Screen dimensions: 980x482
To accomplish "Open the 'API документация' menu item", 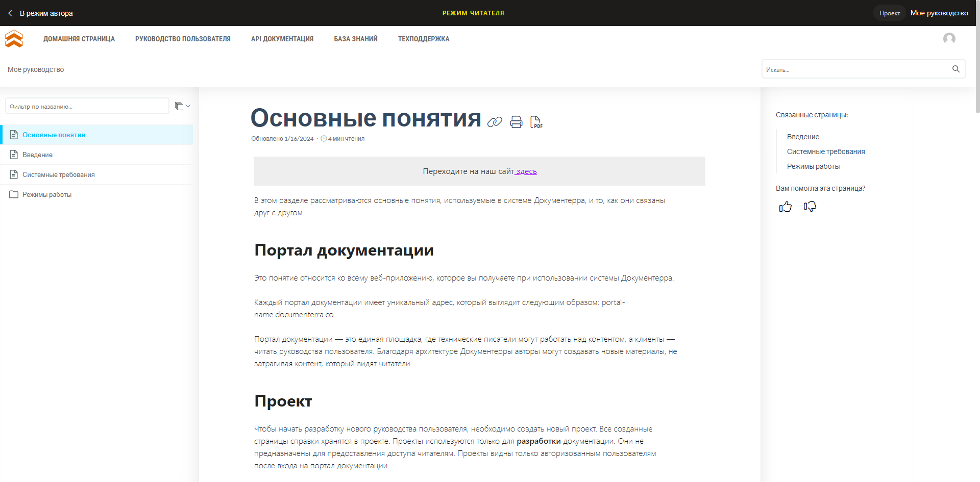I will pyautogui.click(x=282, y=38).
